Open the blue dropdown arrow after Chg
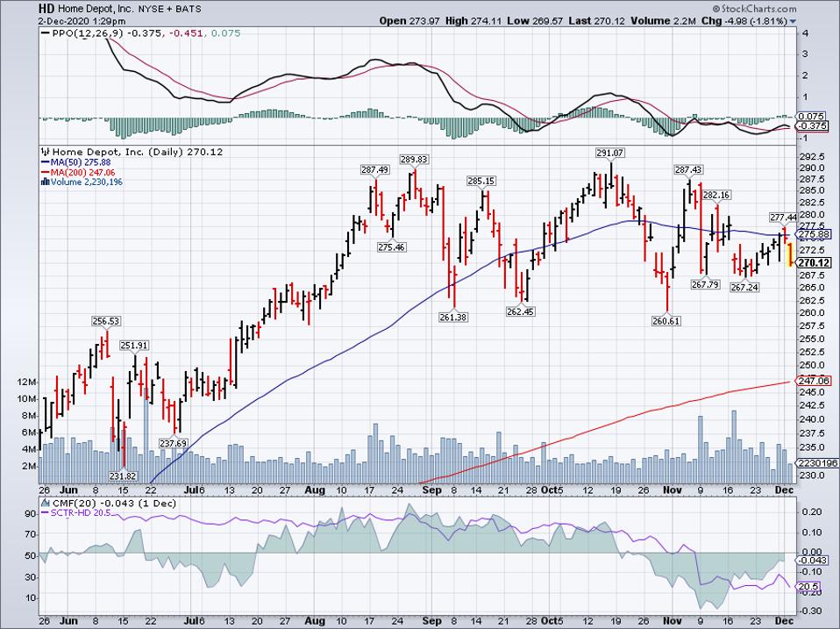840x629 pixels. tap(793, 21)
